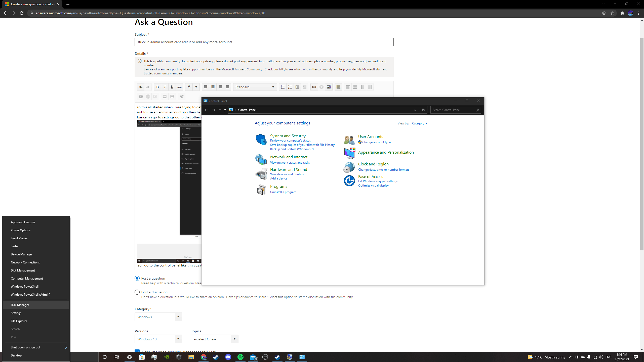Reload the browser page
The image size is (644, 362).
coord(22,13)
